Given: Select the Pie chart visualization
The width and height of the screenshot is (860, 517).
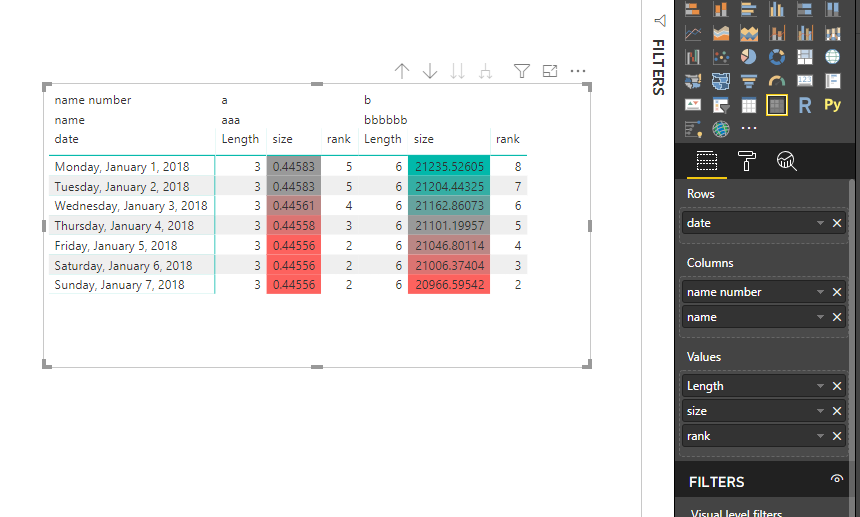Looking at the screenshot, I should pyautogui.click(x=749, y=57).
